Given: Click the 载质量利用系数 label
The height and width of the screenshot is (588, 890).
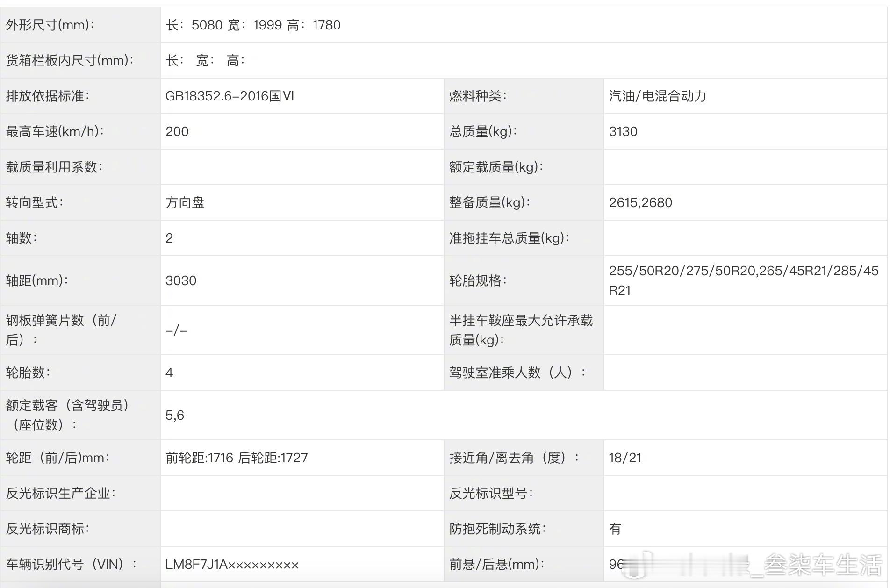Looking at the screenshot, I should click(54, 167).
